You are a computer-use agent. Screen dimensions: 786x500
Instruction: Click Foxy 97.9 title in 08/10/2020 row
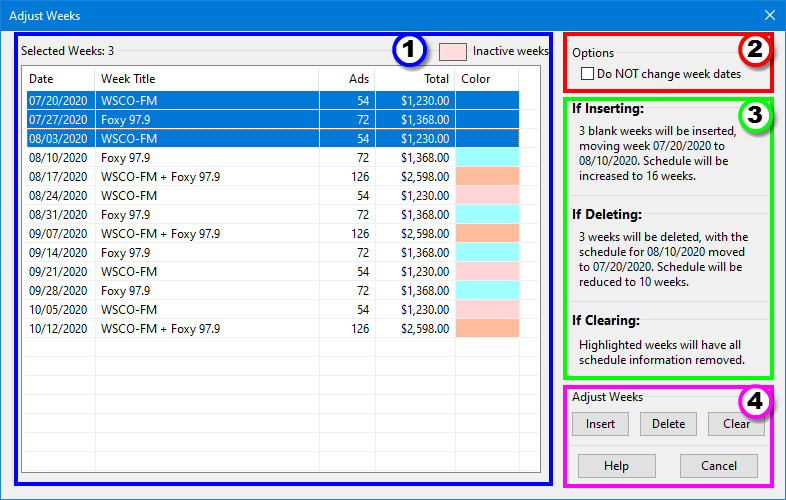pos(125,158)
